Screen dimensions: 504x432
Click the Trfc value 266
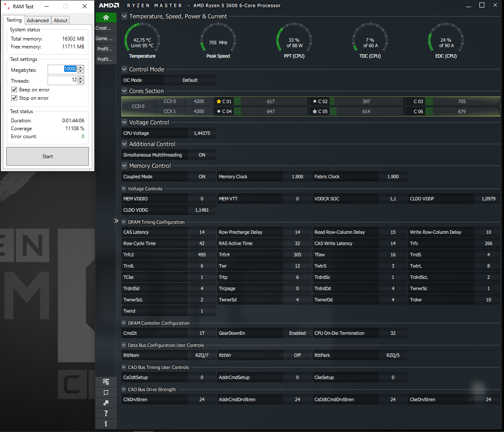(x=489, y=243)
